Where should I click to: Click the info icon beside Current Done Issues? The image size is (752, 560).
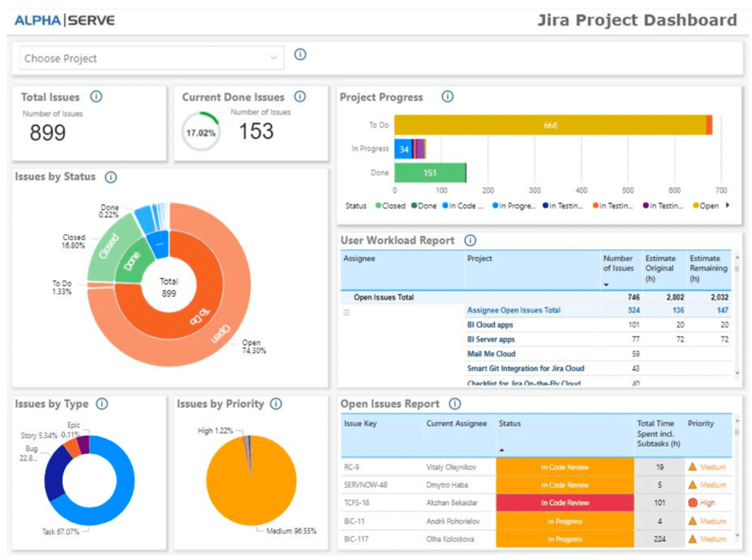(300, 97)
